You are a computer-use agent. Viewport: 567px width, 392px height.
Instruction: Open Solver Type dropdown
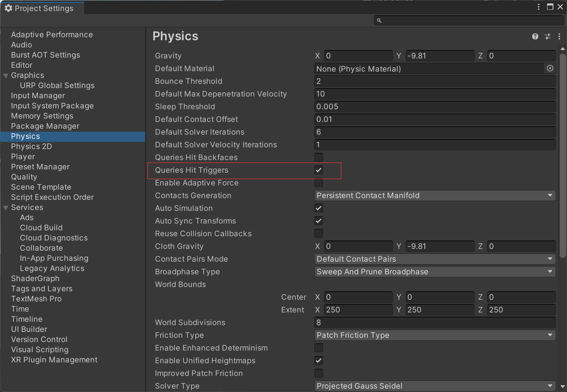(435, 386)
